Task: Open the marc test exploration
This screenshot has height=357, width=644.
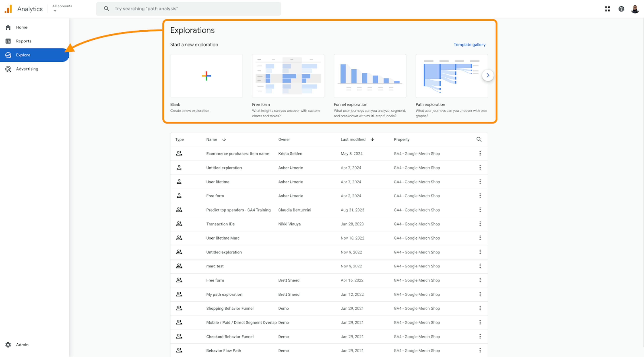Action: (215, 266)
